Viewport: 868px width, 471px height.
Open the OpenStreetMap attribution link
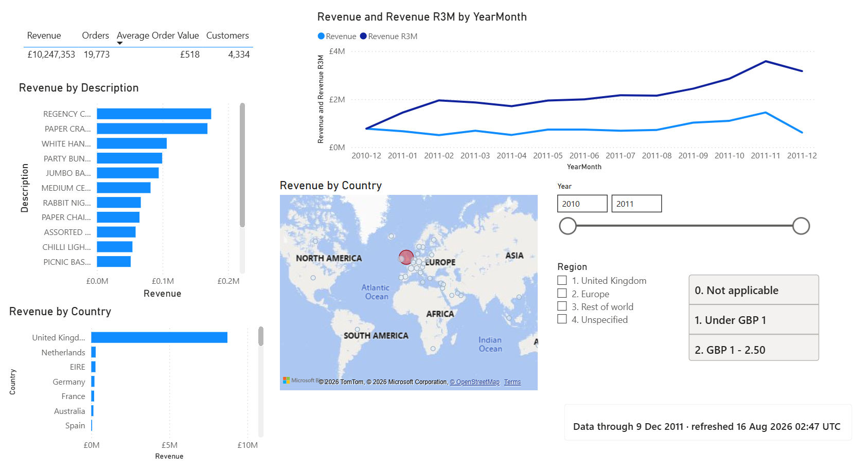point(474,382)
